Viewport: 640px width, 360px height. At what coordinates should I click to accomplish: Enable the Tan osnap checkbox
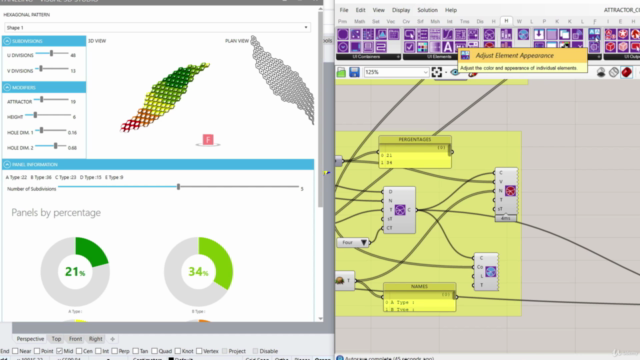point(135,351)
